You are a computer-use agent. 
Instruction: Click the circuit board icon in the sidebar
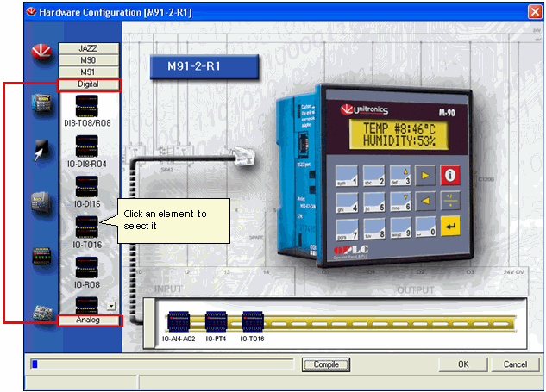point(42,312)
